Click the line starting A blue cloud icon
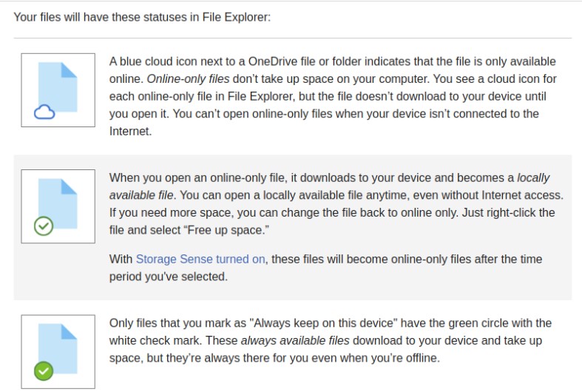This screenshot has width=582, height=392. [x=332, y=61]
